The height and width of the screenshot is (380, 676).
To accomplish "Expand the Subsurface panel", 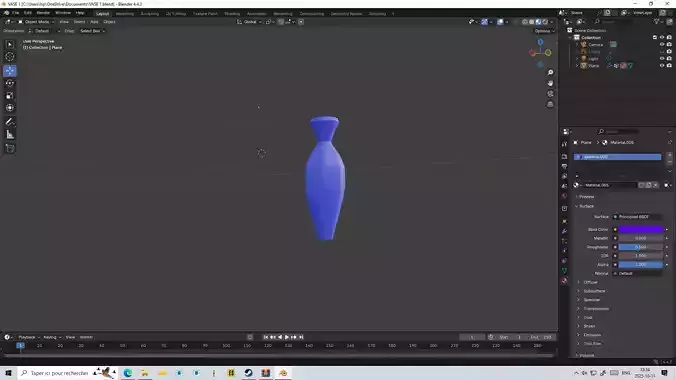I will tap(593, 291).
